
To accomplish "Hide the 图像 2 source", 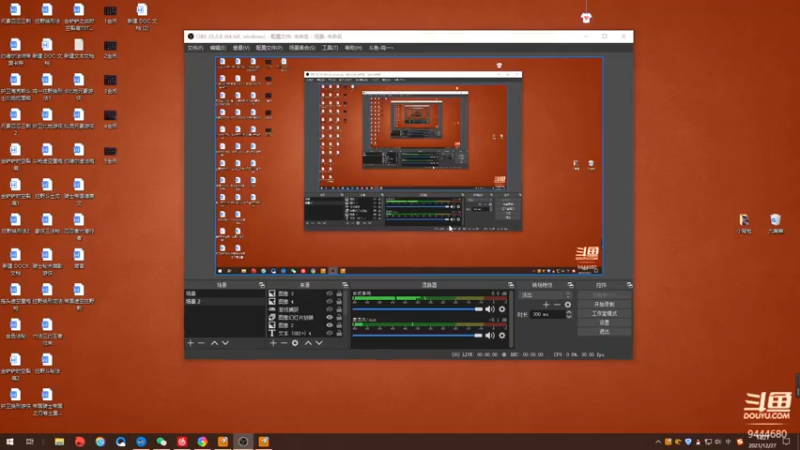I will (330, 325).
